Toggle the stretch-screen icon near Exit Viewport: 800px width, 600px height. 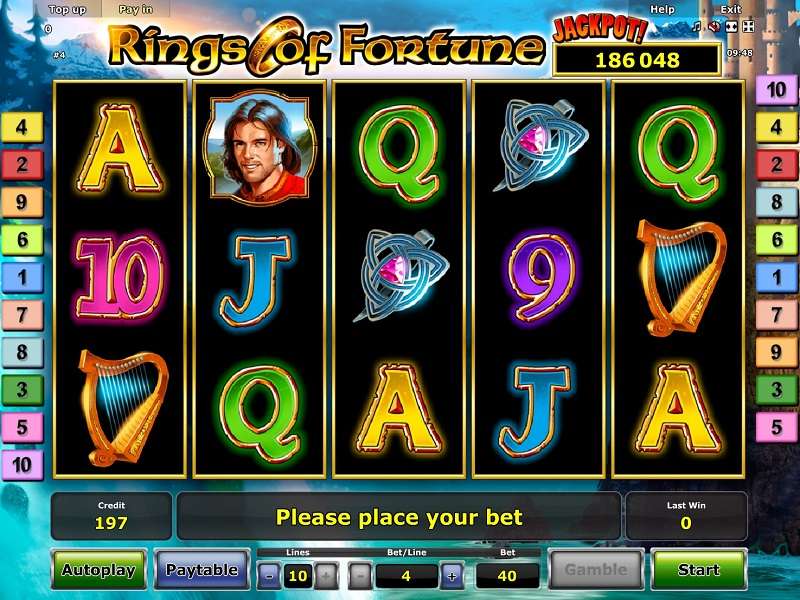tap(732, 27)
